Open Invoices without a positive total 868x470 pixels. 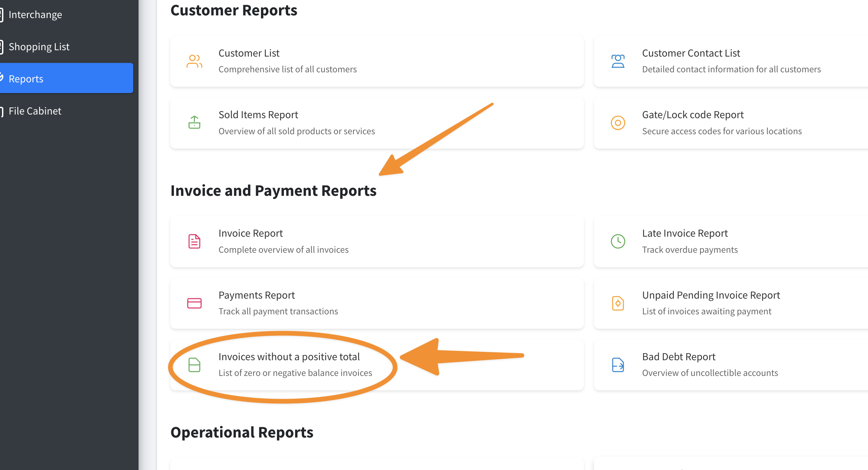pyautogui.click(x=289, y=357)
